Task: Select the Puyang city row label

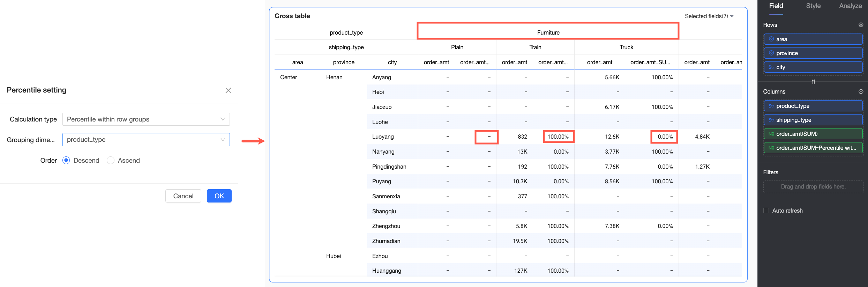Action: (382, 182)
